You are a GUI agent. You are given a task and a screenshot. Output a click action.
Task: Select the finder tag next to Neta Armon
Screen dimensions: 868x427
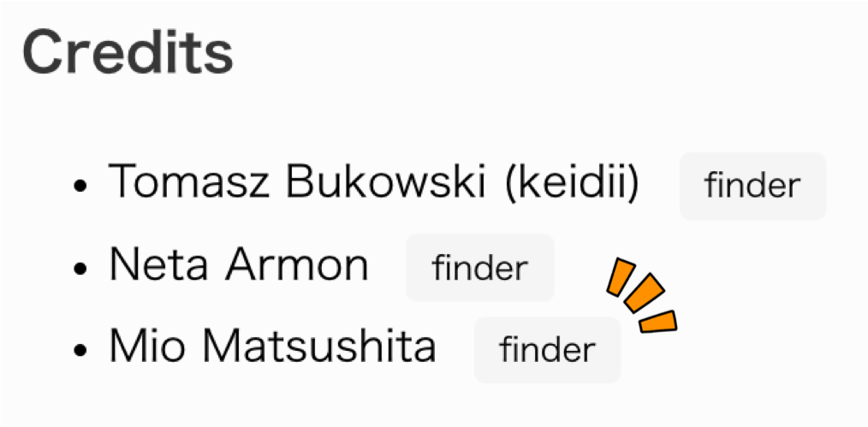[x=479, y=268]
